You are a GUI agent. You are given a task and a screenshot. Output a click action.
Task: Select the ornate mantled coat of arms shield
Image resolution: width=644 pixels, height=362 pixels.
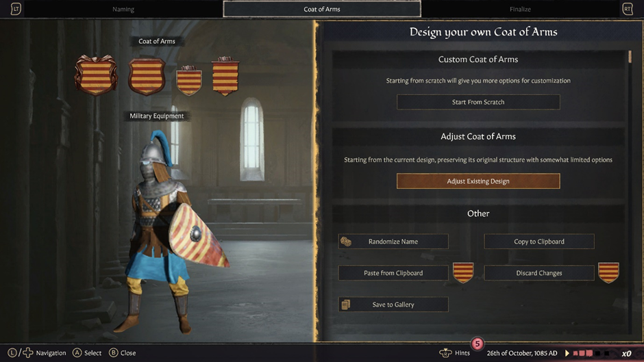click(96, 75)
